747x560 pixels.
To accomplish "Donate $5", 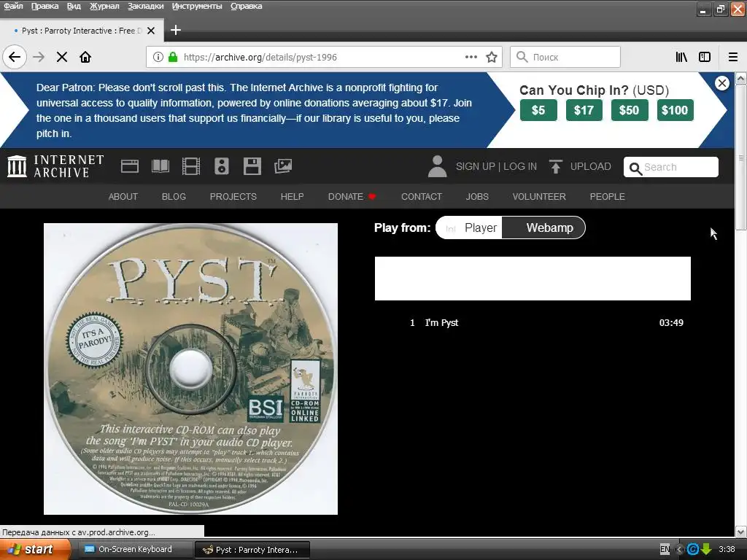I will [538, 110].
